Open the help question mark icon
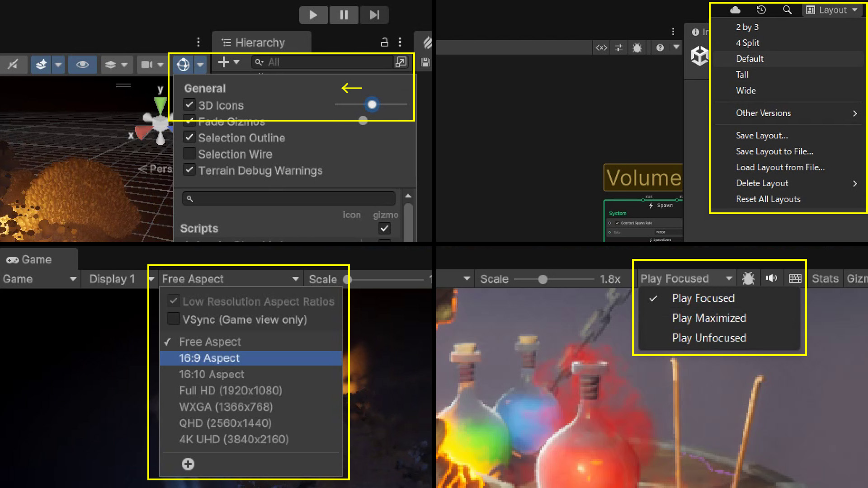The width and height of the screenshot is (868, 488). (x=660, y=47)
